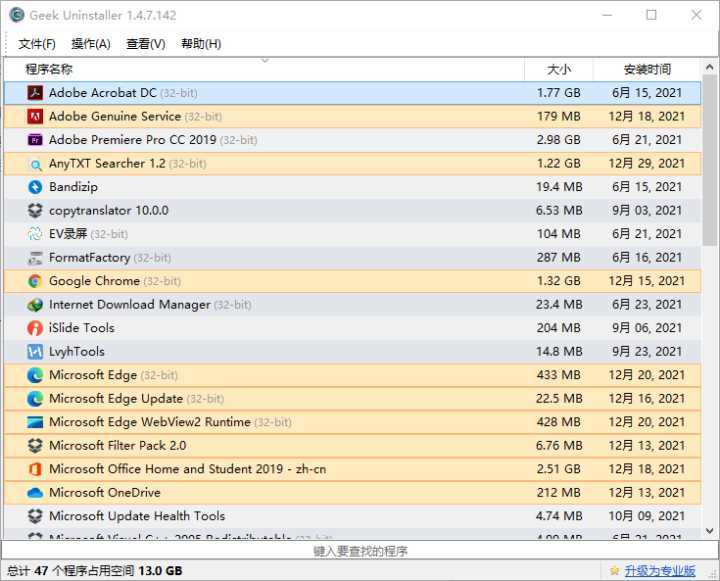Open the 文件(F) menu

pyautogui.click(x=37, y=44)
